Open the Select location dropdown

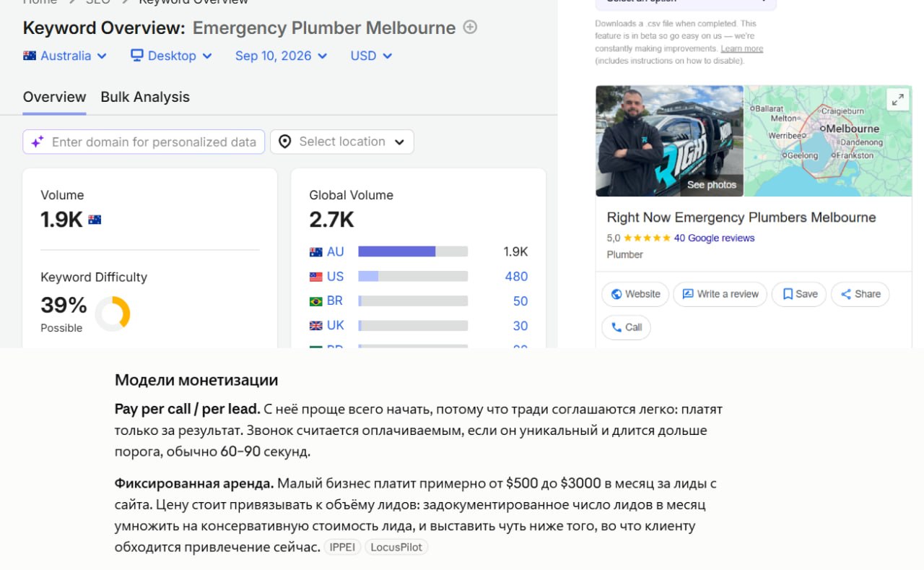coord(342,142)
